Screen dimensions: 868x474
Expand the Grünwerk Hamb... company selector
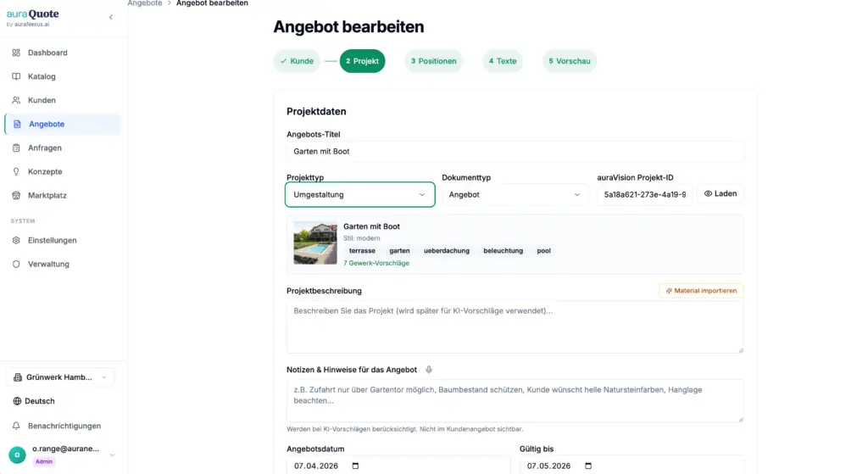[60, 377]
